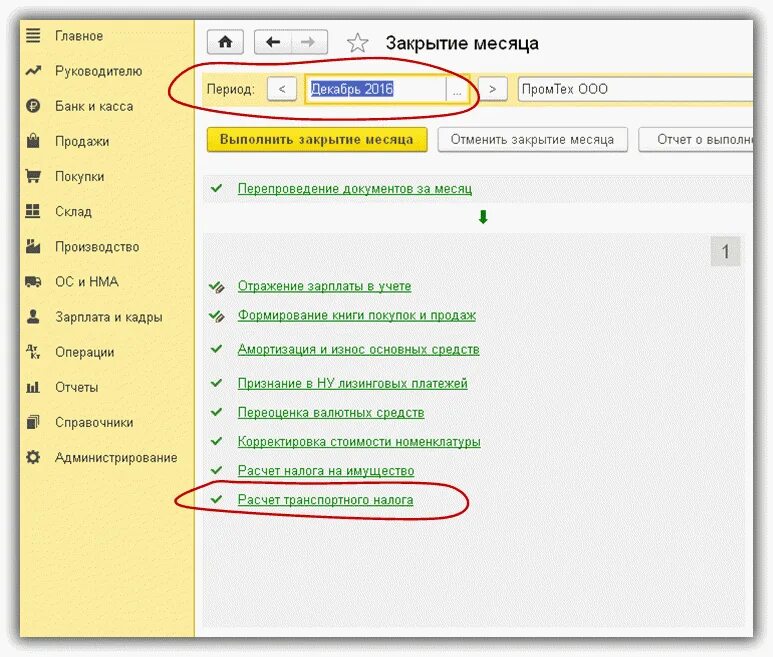Click status icon beside Формирование книги покупок
This screenshot has height=657, width=773.
217,315
